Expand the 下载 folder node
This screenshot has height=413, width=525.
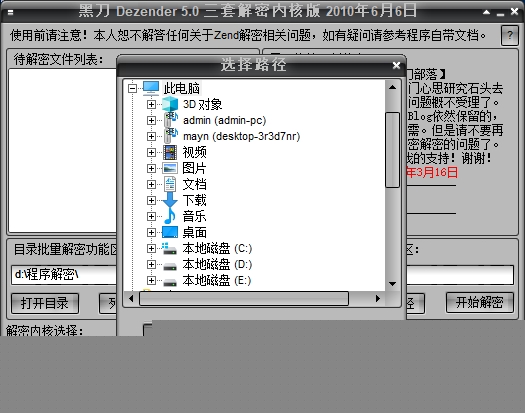coord(151,200)
